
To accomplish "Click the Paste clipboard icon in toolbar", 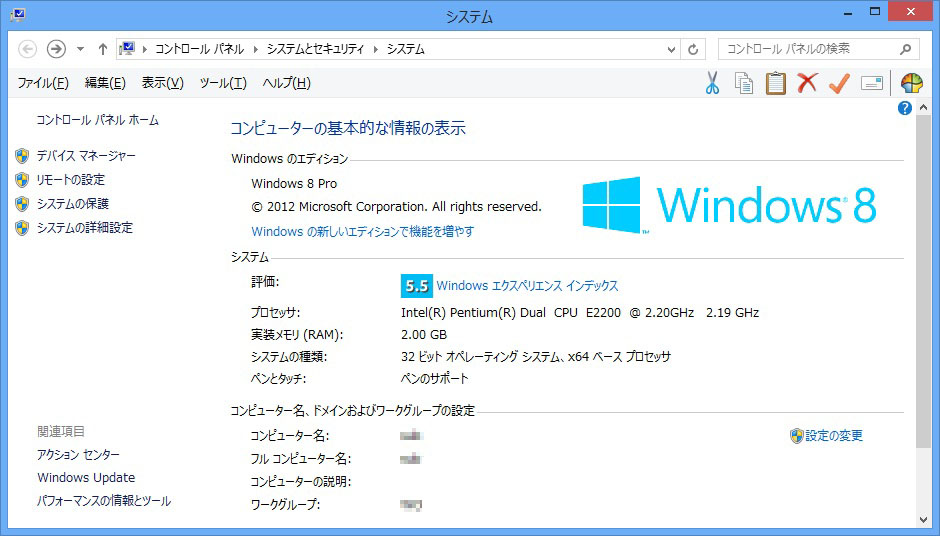I will coord(776,83).
